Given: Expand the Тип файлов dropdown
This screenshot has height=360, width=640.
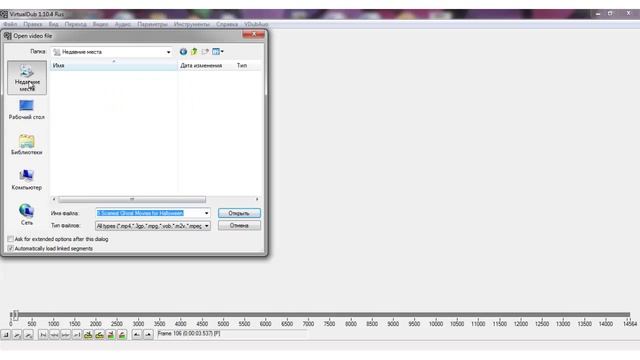Looking at the screenshot, I should 207,226.
